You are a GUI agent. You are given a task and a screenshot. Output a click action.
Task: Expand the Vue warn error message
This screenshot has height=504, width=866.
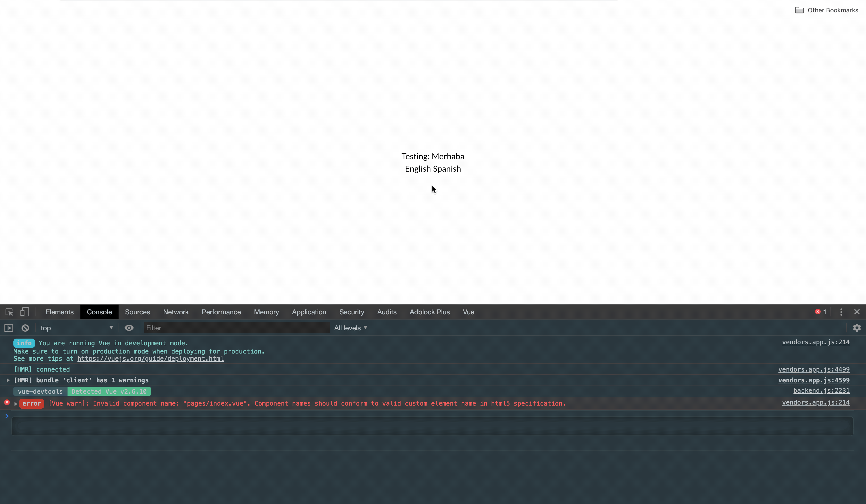click(15, 404)
